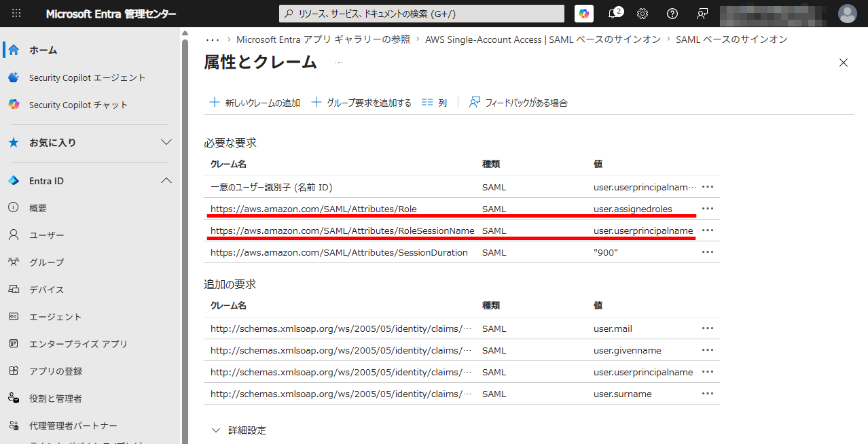Image resolution: width=868 pixels, height=444 pixels.
Task: Click the user.mail value cell
Action: coord(613,328)
